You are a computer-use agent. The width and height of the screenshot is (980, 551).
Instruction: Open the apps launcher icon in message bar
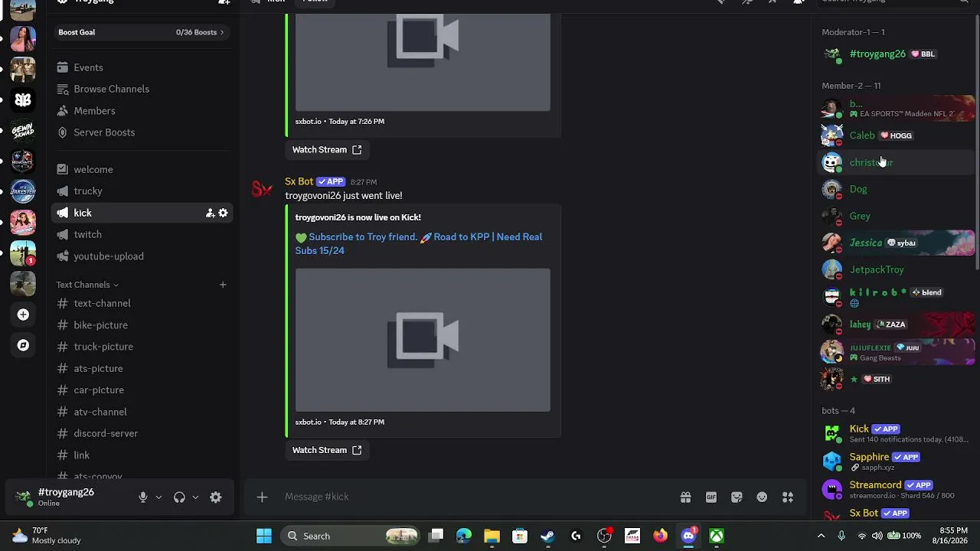788,497
